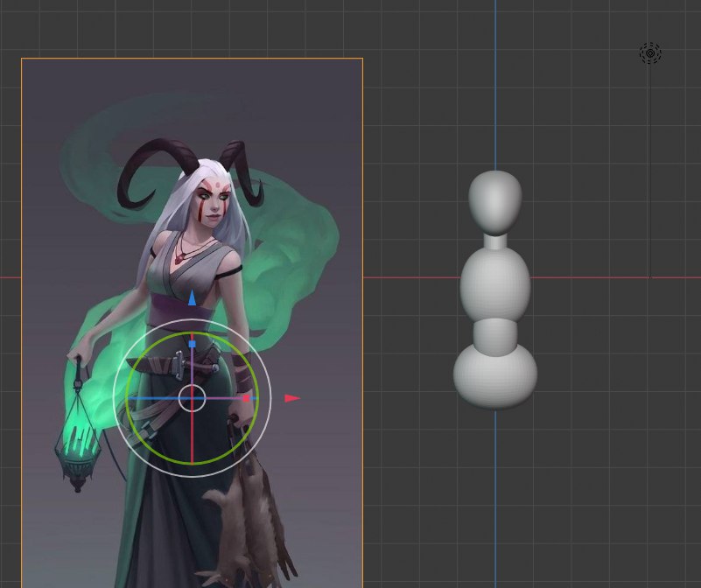Click the blue Z-axis move arrow
This screenshot has height=588, width=701.
(x=193, y=297)
